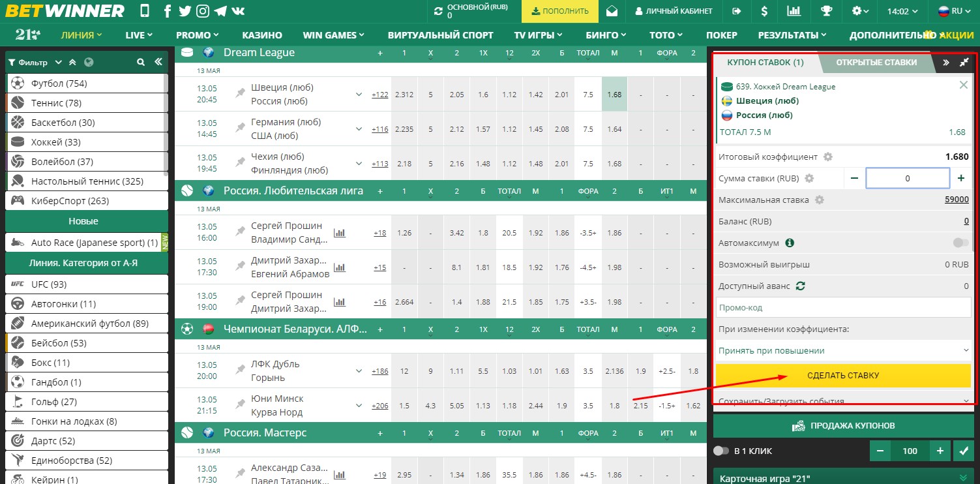Open the КАЗИНО menu item
Viewport: 980px width, 484px height.
click(x=262, y=35)
